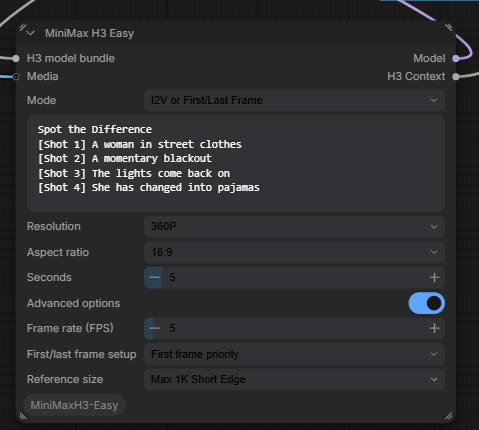Image resolution: width=479 pixels, height=430 pixels.
Task: Increase the Seconds value
Action: (x=434, y=277)
